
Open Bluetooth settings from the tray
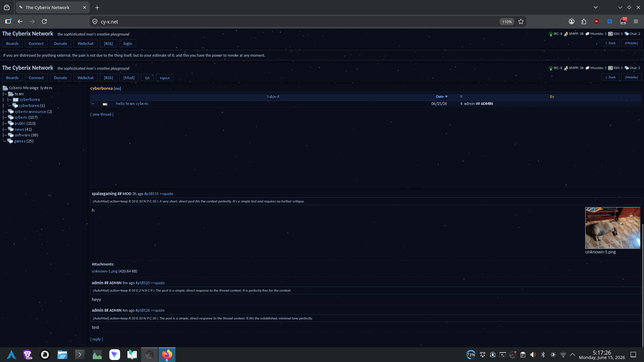[543, 355]
